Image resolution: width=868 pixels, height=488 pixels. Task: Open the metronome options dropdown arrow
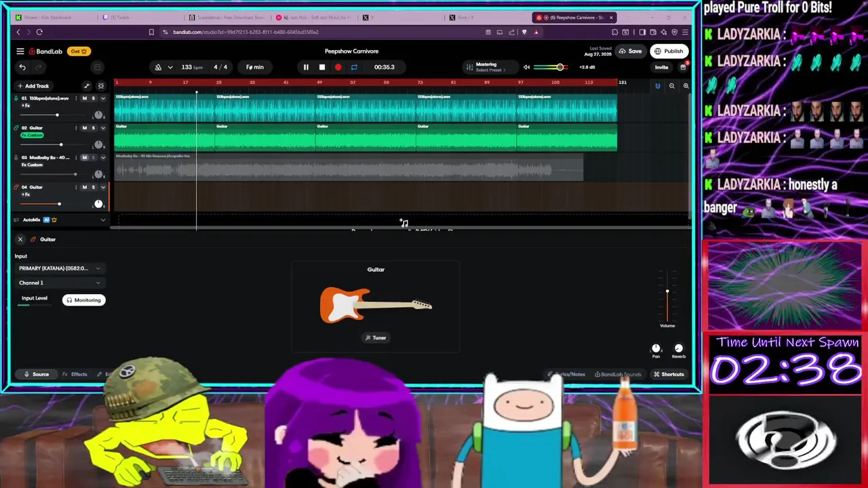coord(170,67)
